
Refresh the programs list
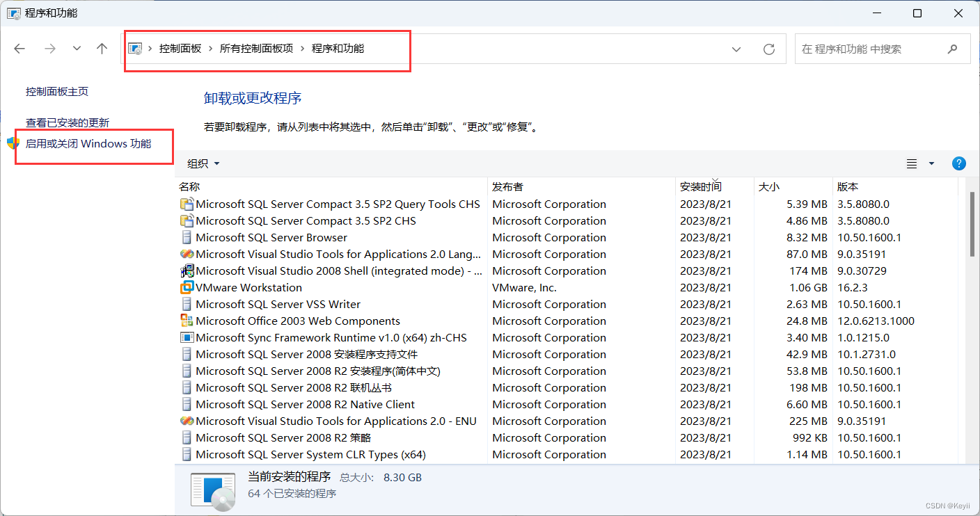pyautogui.click(x=769, y=49)
